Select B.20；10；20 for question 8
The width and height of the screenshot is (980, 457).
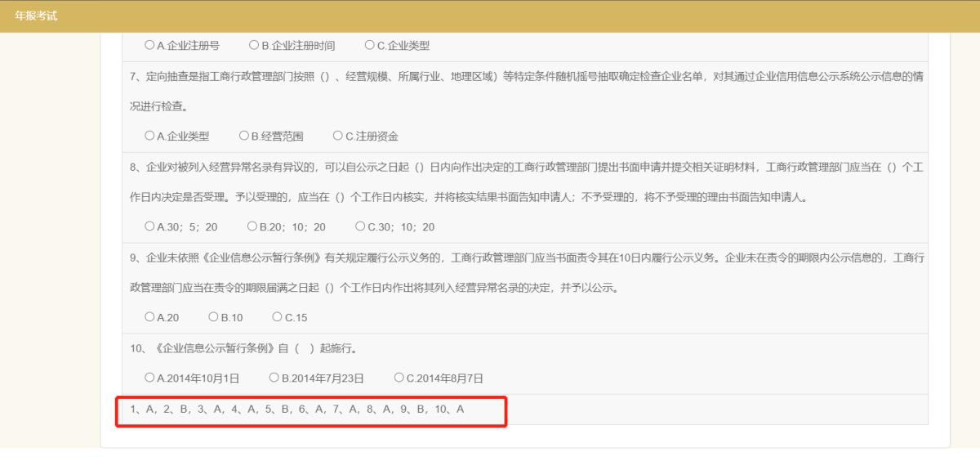(x=253, y=226)
